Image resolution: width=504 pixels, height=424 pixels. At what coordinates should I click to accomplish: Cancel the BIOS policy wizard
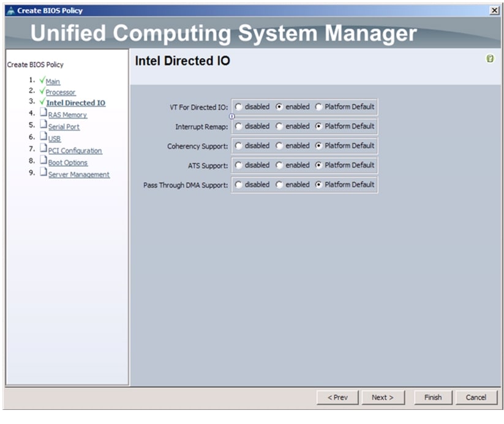point(476,397)
